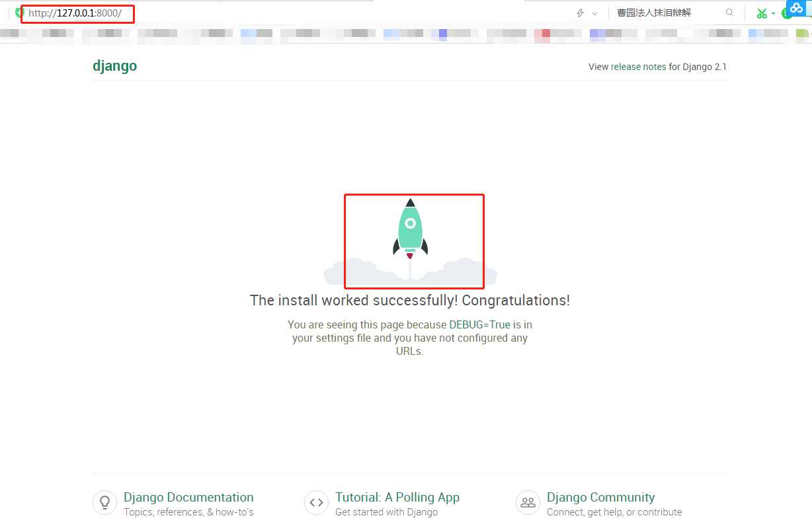Expand the dropdown arrow beside the lightning icon
812x528 pixels.
coord(594,13)
